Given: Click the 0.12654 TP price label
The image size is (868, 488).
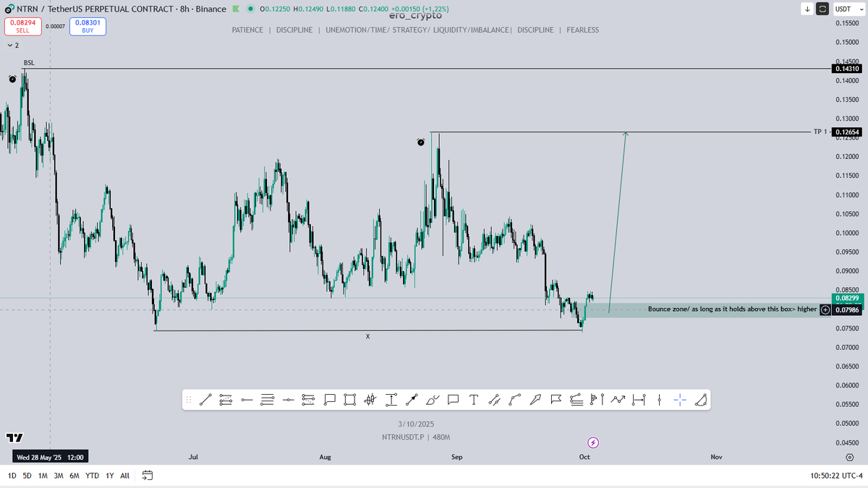Looking at the screenshot, I should pos(847,132).
